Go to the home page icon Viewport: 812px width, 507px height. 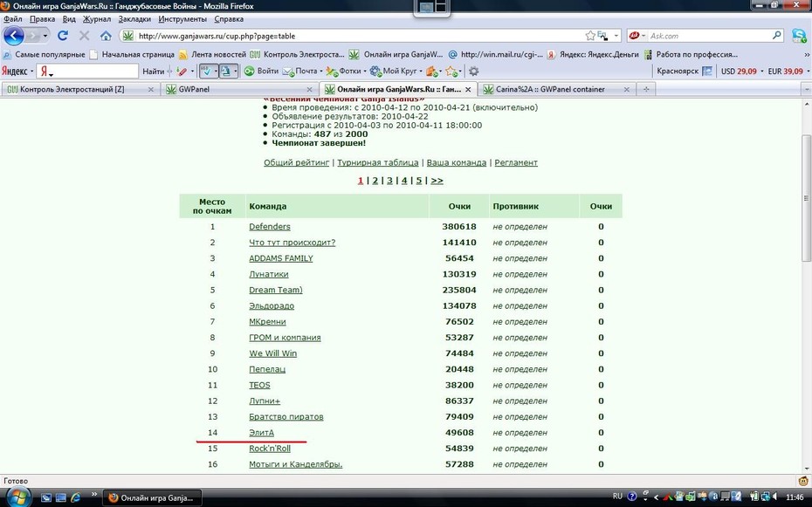106,36
